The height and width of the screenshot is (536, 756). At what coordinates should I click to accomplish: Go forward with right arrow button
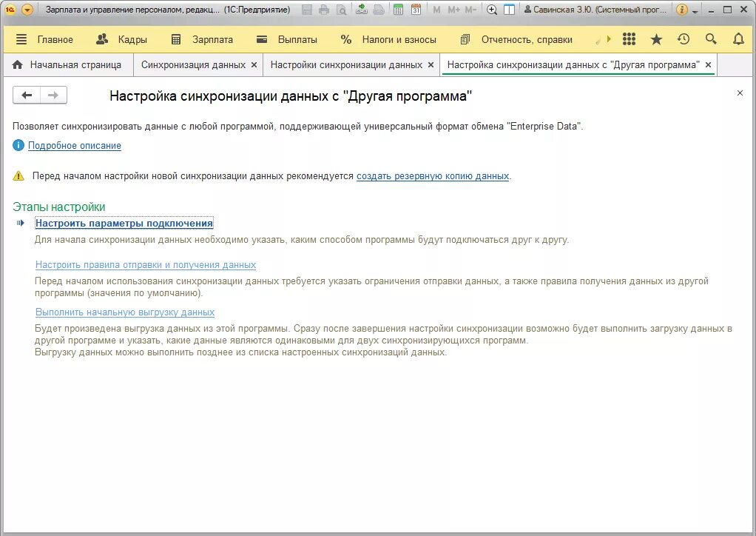coord(53,95)
